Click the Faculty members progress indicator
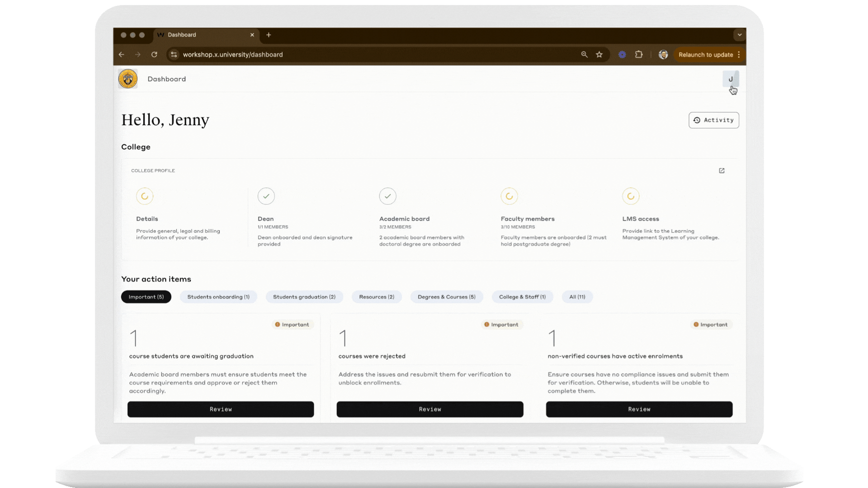 [509, 196]
